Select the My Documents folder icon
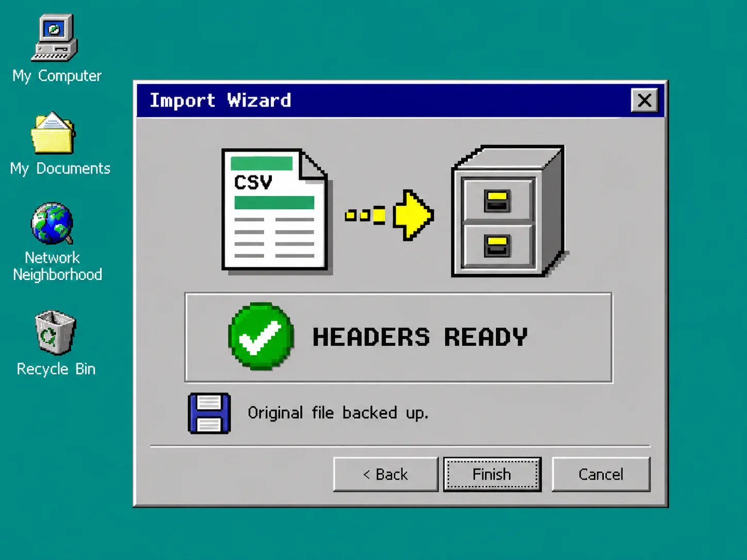Viewport: 747px width, 560px height. pos(53,133)
